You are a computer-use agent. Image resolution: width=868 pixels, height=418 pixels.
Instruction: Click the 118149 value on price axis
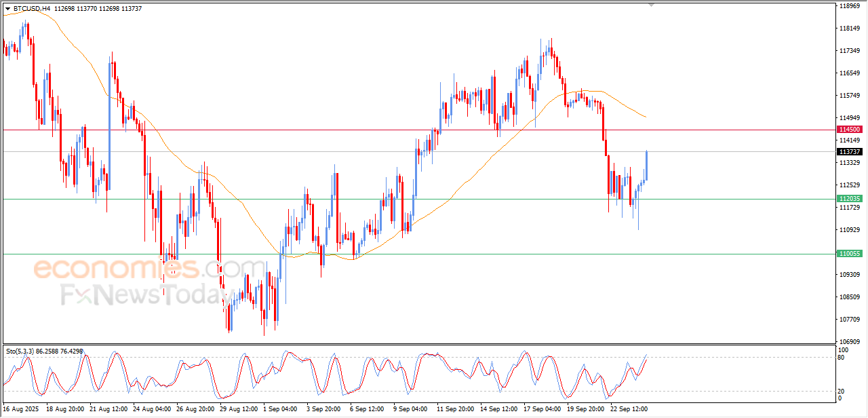tap(850, 28)
